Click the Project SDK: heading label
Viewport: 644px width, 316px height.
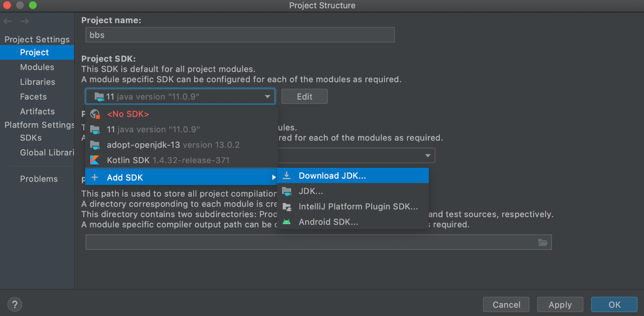[x=109, y=59]
